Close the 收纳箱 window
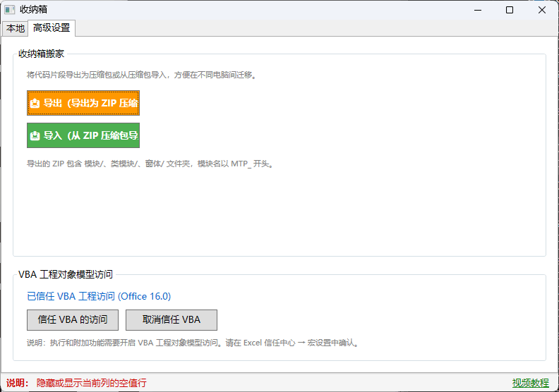559x392 pixels. click(x=541, y=10)
